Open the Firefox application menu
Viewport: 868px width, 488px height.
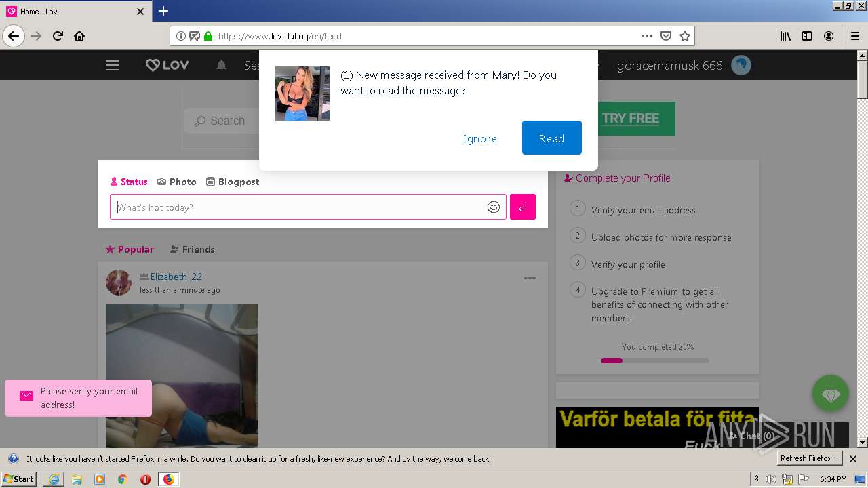tap(854, 36)
